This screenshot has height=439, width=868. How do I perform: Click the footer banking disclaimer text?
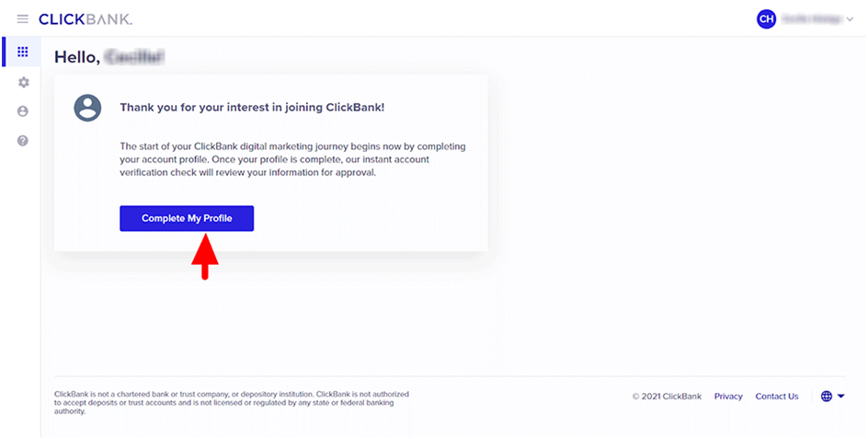[x=232, y=402]
